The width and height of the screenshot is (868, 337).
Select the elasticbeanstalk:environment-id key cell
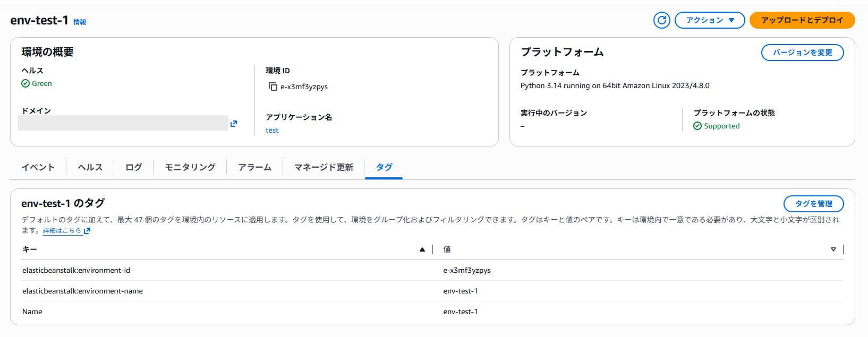[x=76, y=270]
